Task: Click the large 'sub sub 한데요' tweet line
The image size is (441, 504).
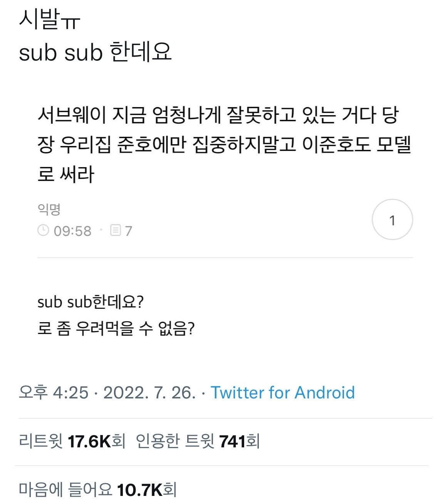Action: (95, 52)
